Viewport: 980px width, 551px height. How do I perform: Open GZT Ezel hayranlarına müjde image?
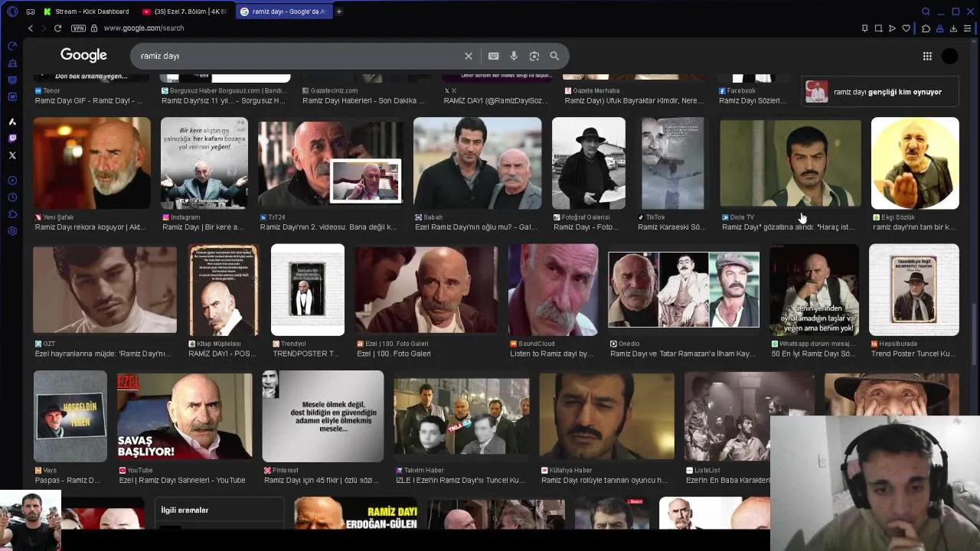point(105,289)
